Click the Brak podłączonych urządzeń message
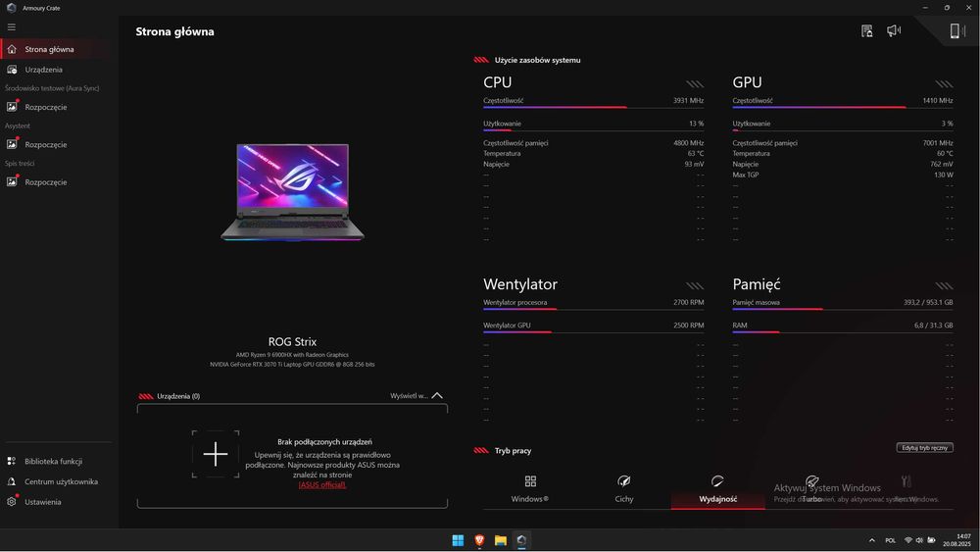Viewport: 980px width, 552px height. tap(324, 442)
